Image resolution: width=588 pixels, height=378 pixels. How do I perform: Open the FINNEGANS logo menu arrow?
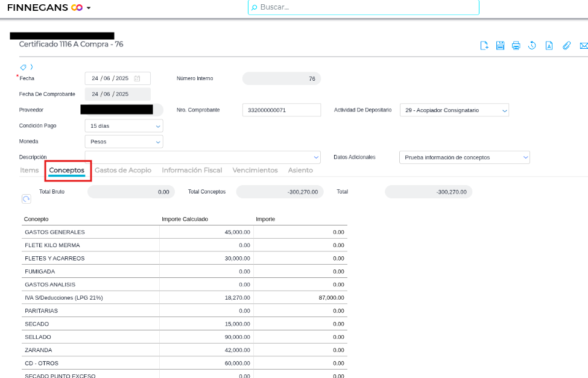pyautogui.click(x=89, y=8)
